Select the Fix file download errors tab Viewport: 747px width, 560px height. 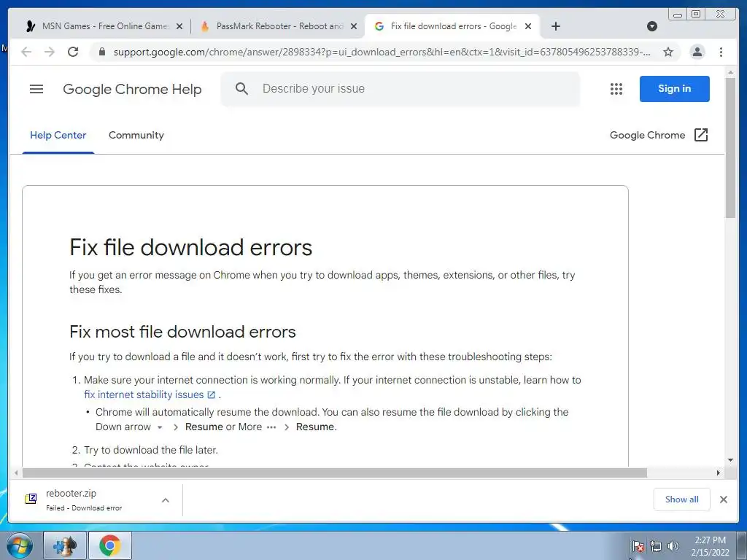[x=452, y=26]
